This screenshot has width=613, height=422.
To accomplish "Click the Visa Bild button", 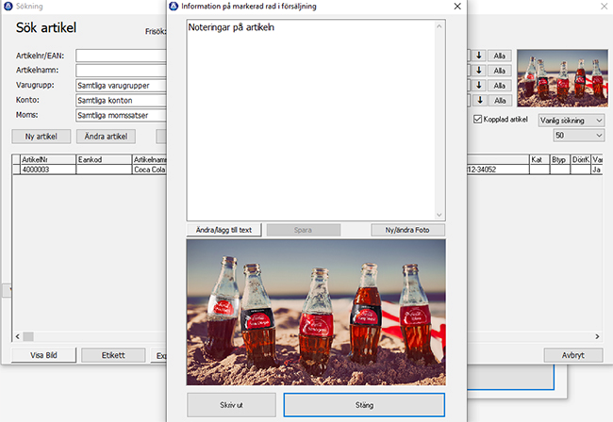I will [44, 355].
